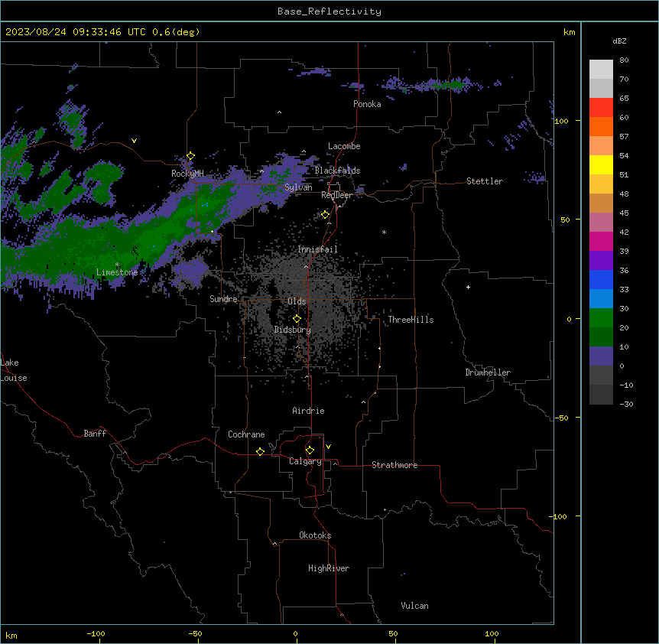The width and height of the screenshot is (659, 644).
Task: Select the Drumheller label
Action: [x=488, y=372]
